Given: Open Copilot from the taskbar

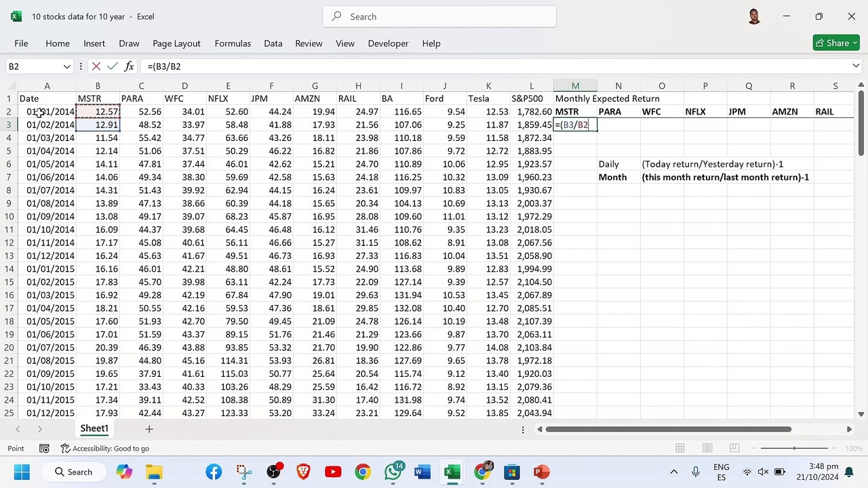Looking at the screenshot, I should (124, 472).
